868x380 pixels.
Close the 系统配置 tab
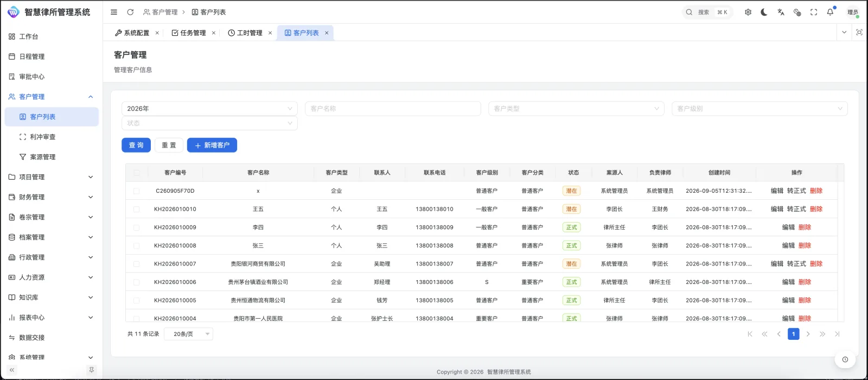157,33
